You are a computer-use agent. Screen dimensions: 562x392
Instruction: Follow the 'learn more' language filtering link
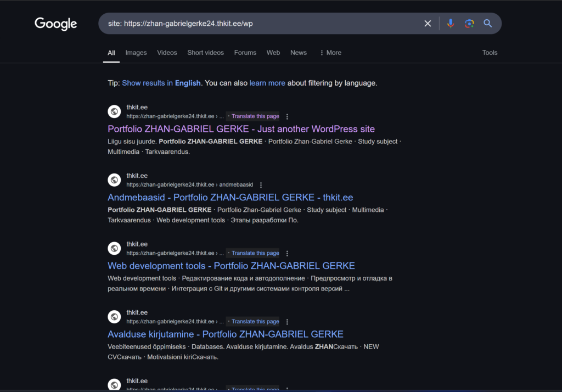tap(267, 83)
